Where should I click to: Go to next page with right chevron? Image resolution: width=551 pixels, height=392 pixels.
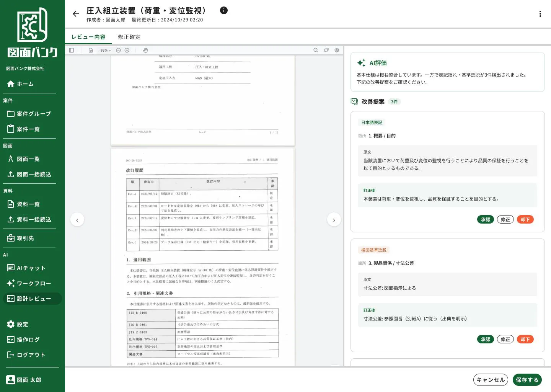coord(334,219)
